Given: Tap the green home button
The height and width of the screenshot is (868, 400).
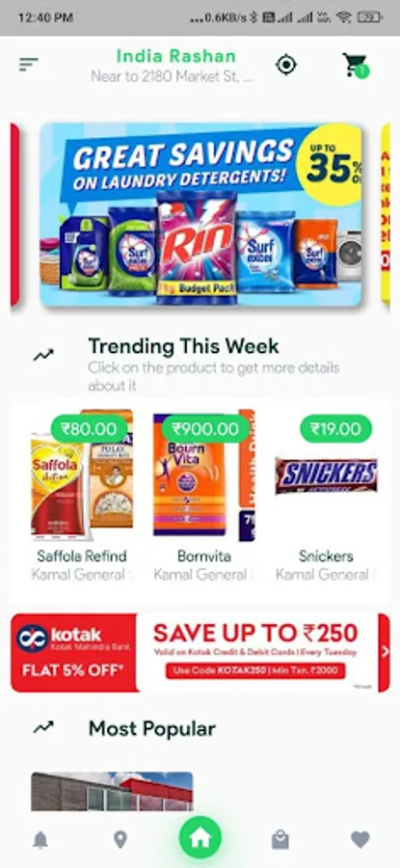Looking at the screenshot, I should point(200,837).
